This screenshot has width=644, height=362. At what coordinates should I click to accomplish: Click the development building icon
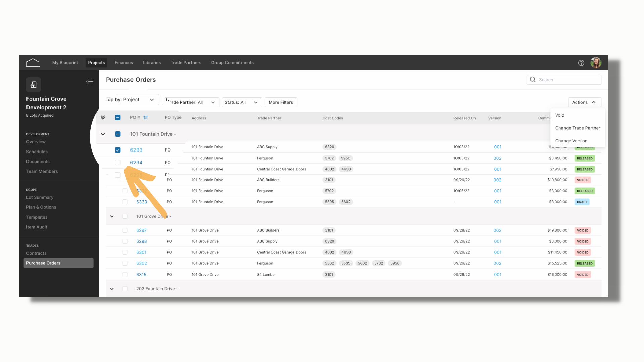(34, 85)
